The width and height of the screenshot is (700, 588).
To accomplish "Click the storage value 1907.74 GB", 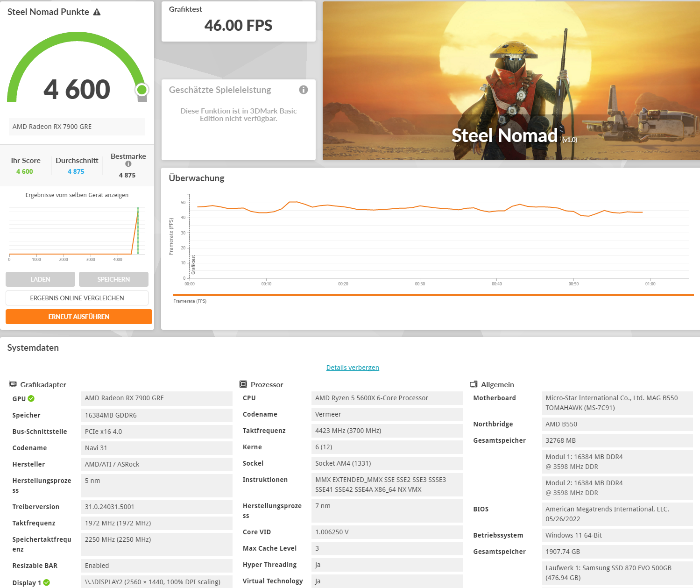I will point(617,552).
